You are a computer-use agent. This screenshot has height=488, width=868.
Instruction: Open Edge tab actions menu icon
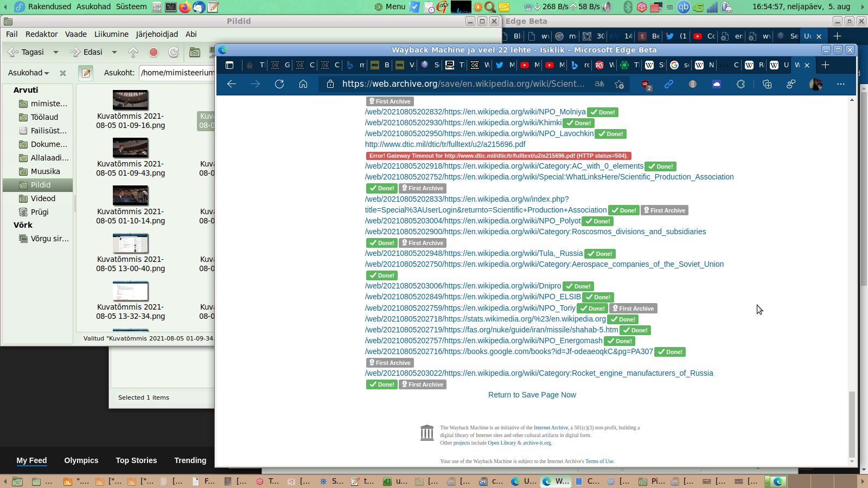(229, 65)
